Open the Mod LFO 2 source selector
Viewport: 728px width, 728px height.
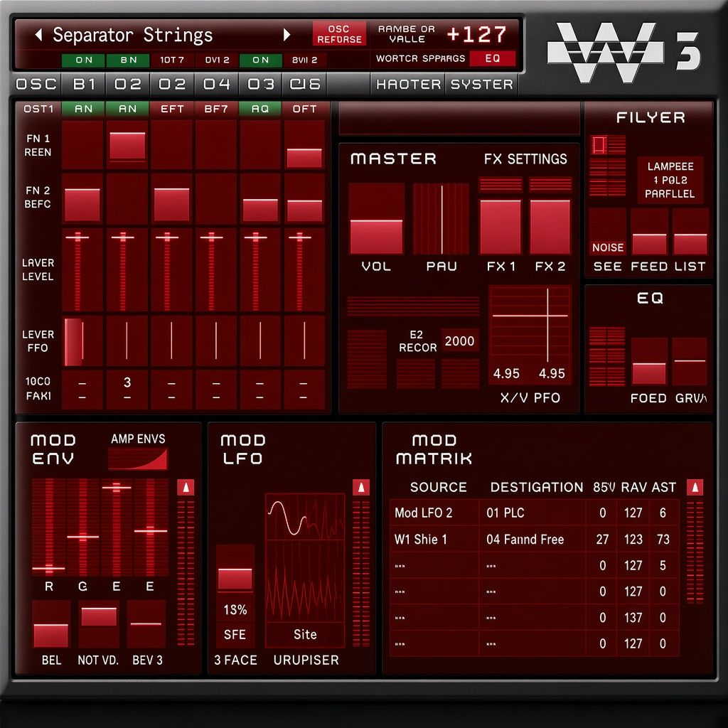434,513
